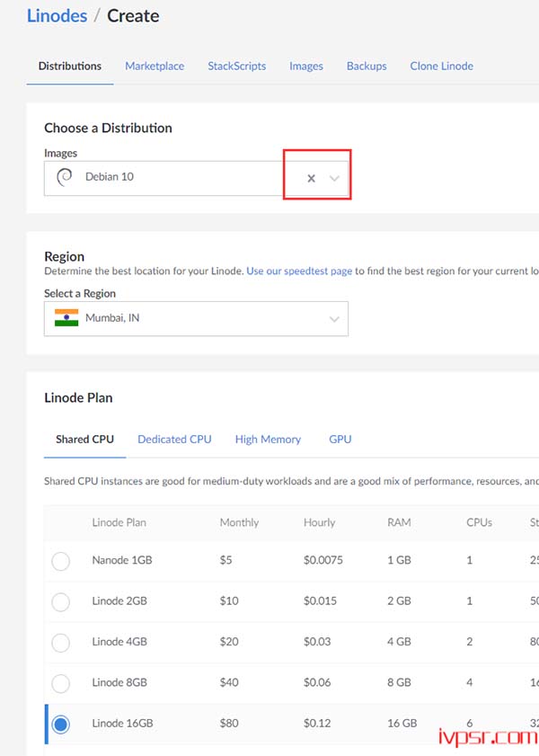Open the Images dropdown chevron

(334, 178)
